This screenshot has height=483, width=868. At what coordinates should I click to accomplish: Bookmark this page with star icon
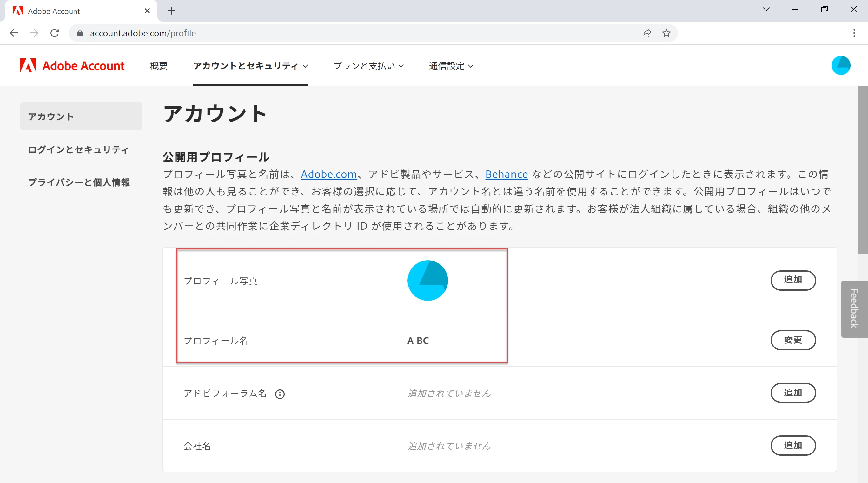[x=666, y=33]
